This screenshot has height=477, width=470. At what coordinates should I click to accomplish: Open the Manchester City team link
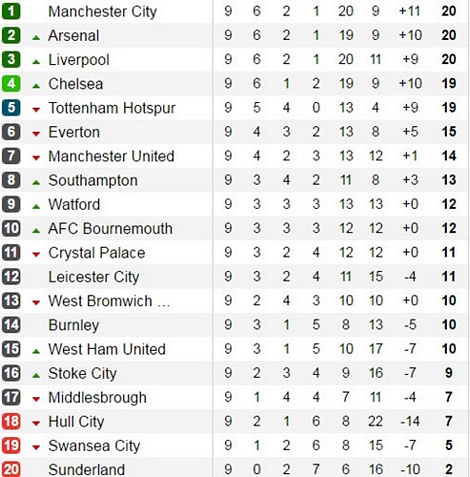coord(102,12)
